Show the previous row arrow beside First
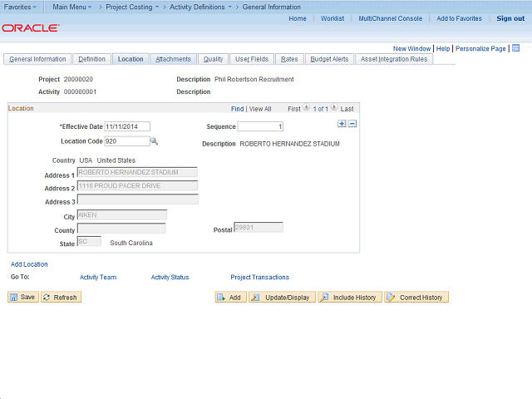 pyautogui.click(x=306, y=107)
